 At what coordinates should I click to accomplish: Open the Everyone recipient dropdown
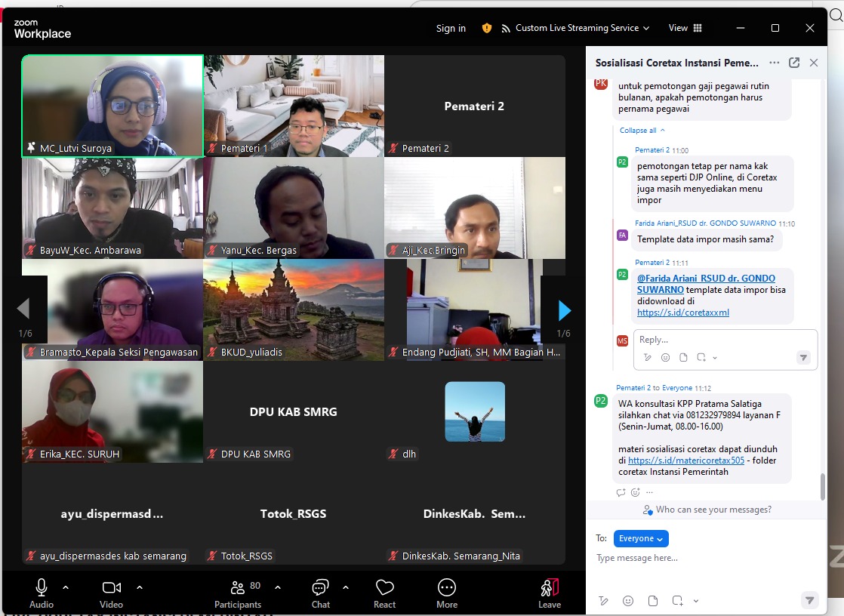coord(641,538)
